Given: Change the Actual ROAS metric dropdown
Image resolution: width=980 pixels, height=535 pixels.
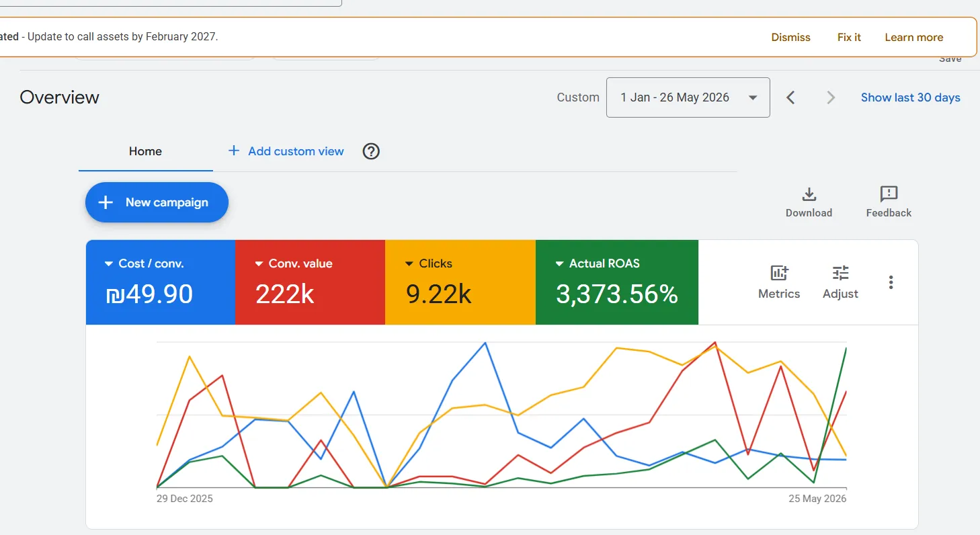Looking at the screenshot, I should click(x=598, y=263).
